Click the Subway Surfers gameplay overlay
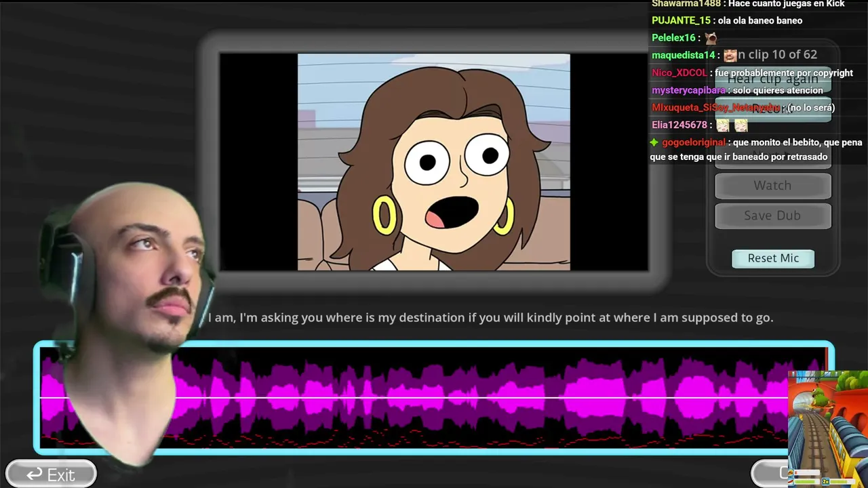The height and width of the screenshot is (488, 868). [828, 428]
